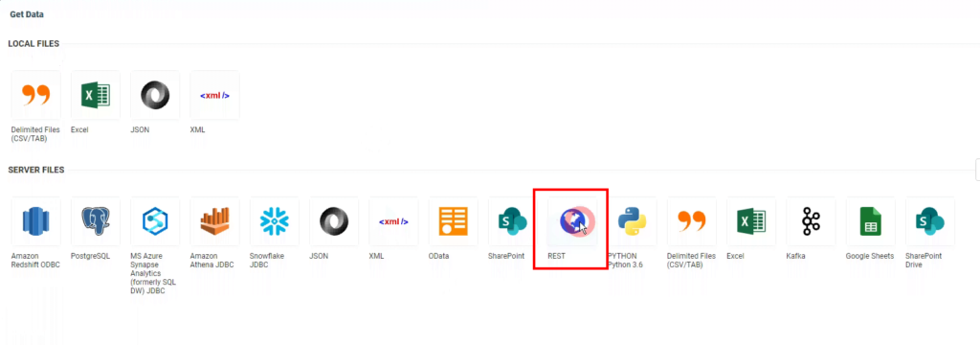Select MS Azure Synapse Analytics icon
This screenshot has width=980, height=345.
pos(155,221)
